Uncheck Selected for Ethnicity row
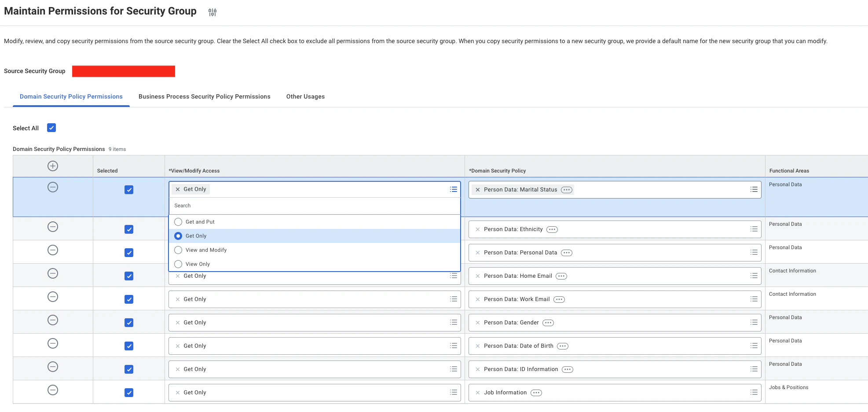868x412 pixels. click(x=129, y=229)
